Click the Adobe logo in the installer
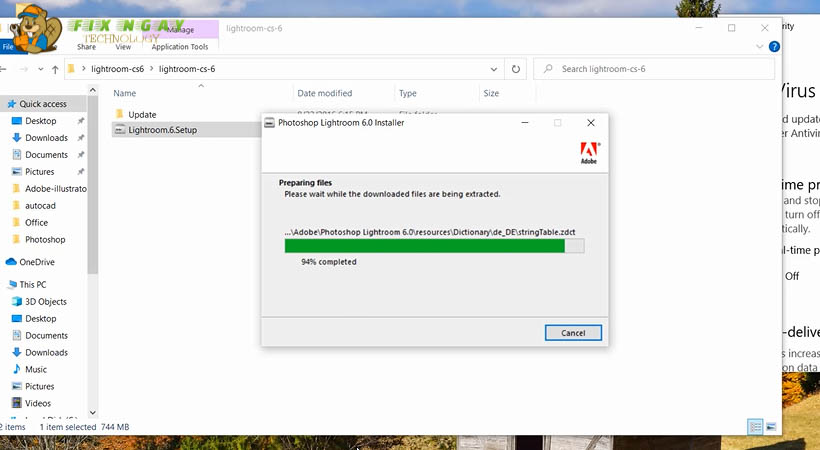The height and width of the screenshot is (450, 820). point(590,153)
